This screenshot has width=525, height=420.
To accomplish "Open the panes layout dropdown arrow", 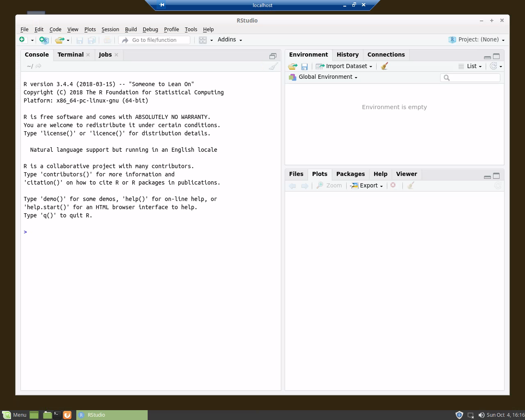I will pos(212,40).
